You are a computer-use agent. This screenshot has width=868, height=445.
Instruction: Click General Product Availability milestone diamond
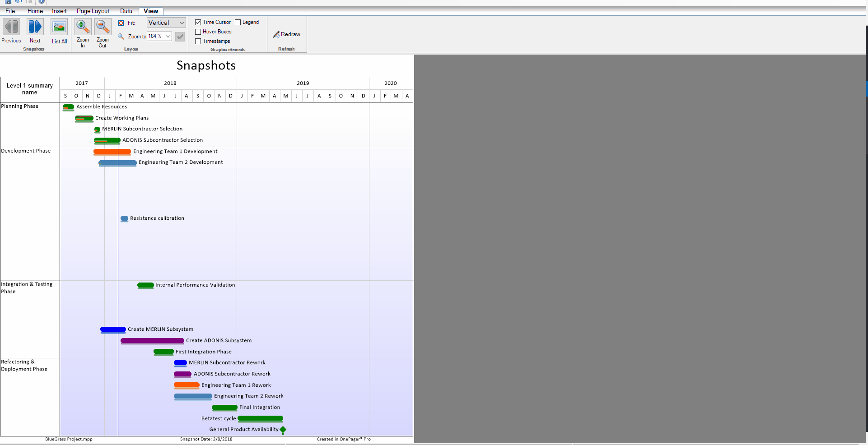click(283, 430)
